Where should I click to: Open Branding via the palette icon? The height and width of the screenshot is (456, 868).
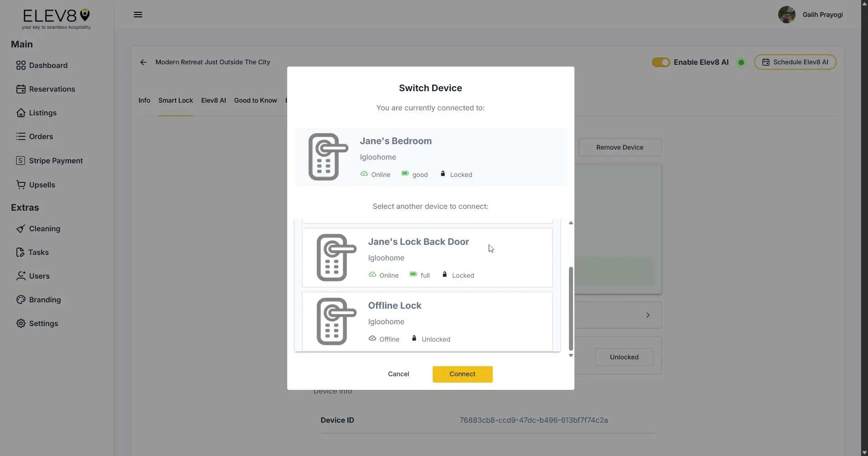pos(21,300)
